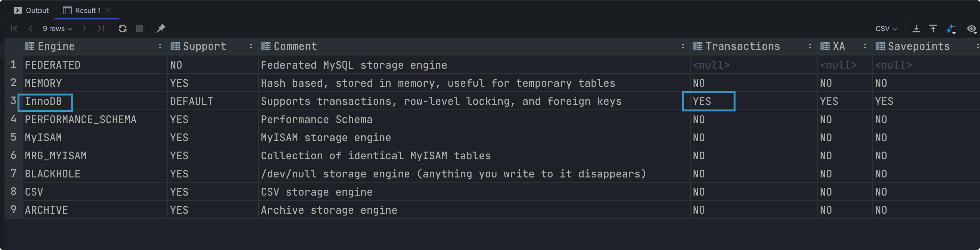Reload the query result data

click(x=123, y=28)
